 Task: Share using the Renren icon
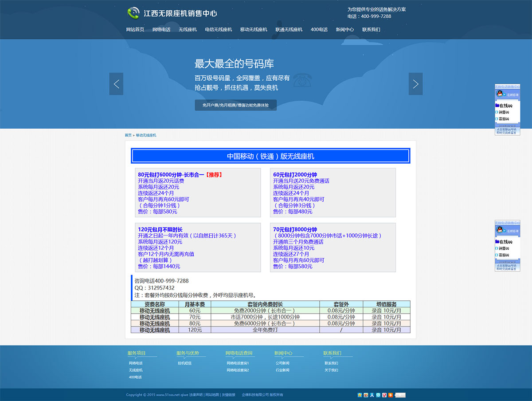coord(372,395)
